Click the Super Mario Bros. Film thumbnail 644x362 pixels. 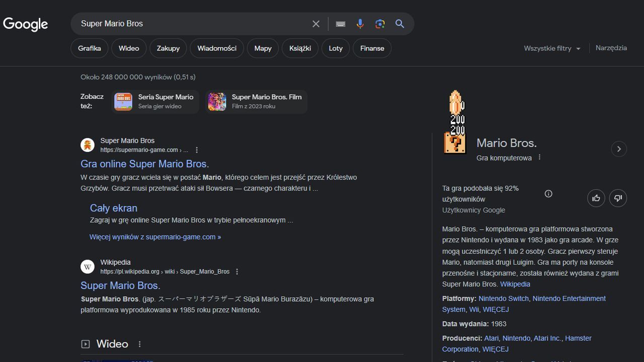click(217, 102)
